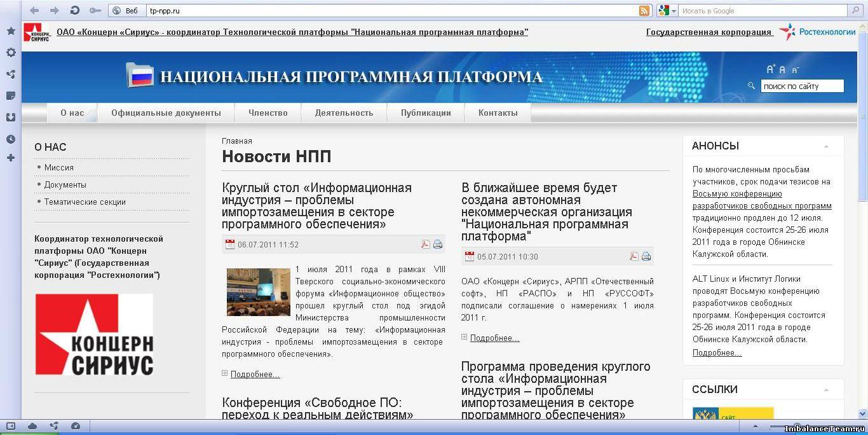This screenshot has width=868, height=435.
Task: Click the browser Reload button
Action: (74, 10)
